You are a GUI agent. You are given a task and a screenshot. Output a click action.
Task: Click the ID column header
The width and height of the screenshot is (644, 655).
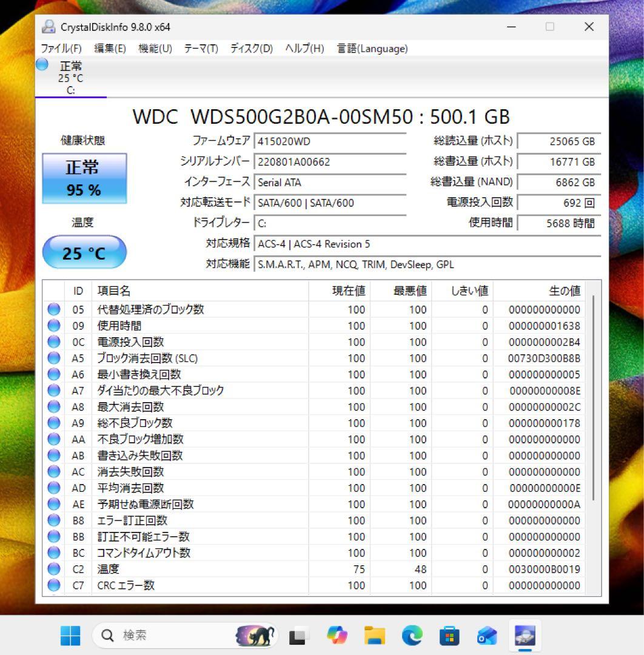[78, 291]
